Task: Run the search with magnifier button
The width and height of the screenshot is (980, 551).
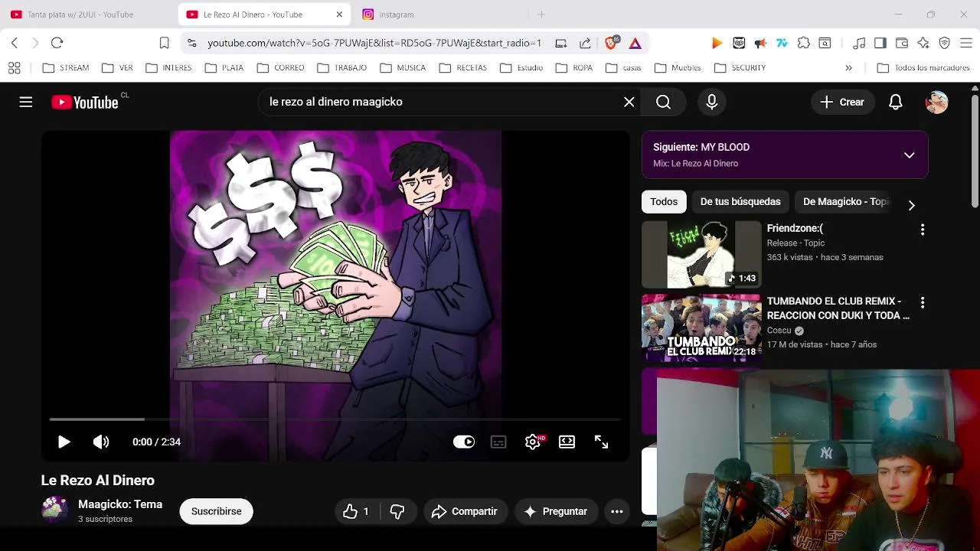Action: [x=663, y=102]
